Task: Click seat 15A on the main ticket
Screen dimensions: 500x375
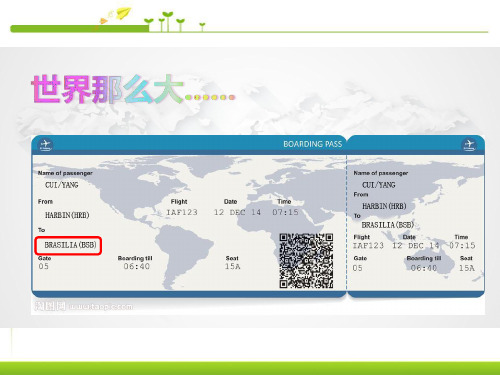Action: tap(233, 266)
